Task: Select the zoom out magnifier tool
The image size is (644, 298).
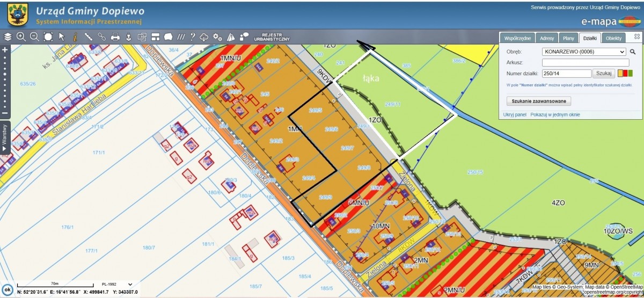Action: (34, 37)
